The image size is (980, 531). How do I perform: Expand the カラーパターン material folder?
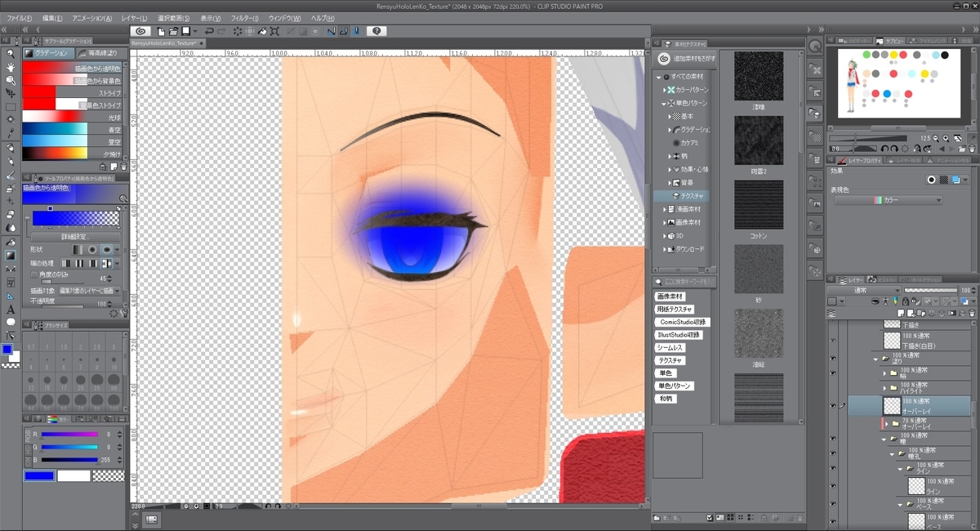[x=664, y=89]
